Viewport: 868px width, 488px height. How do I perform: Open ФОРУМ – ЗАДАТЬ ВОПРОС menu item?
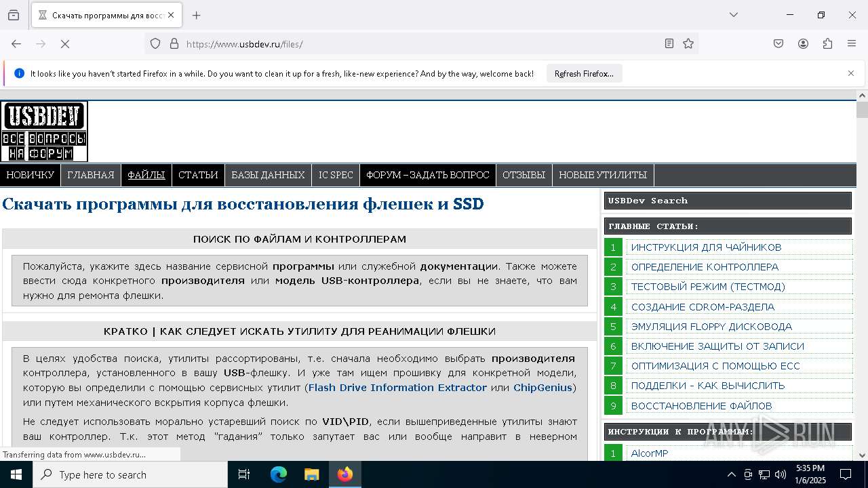coord(428,175)
